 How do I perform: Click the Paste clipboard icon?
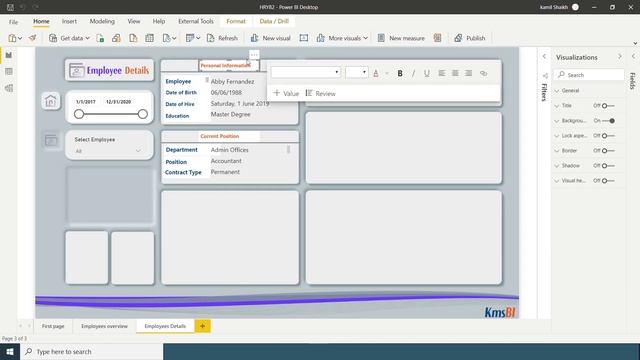(x=12, y=38)
